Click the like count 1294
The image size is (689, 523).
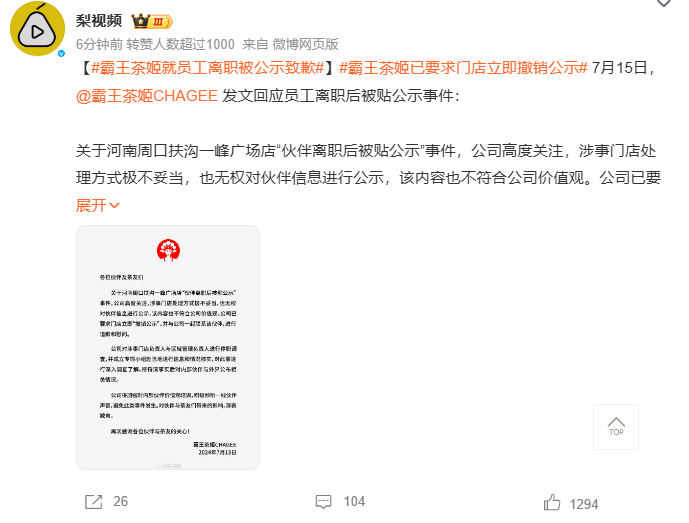pos(584,504)
